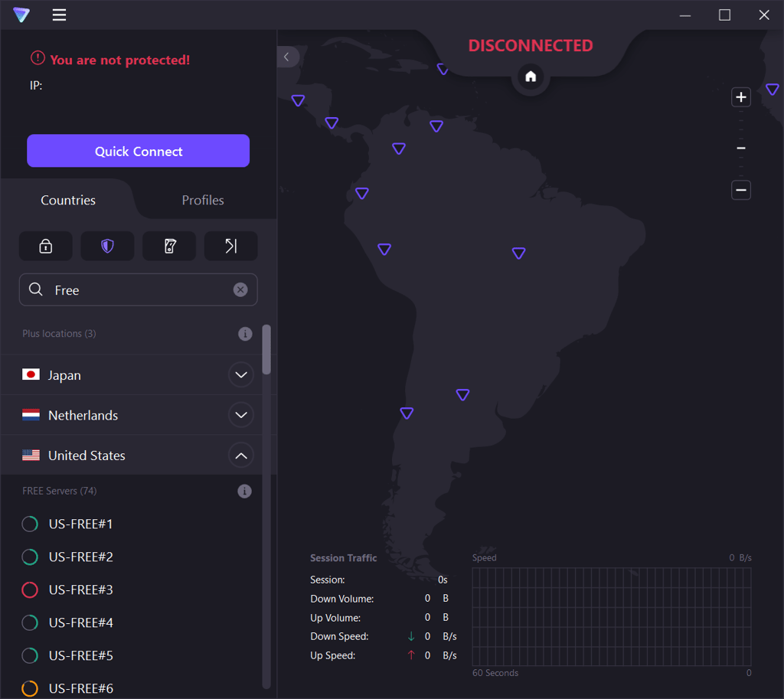Viewport: 784px width, 699px height.
Task: Click the Netherlands flag icon
Action: click(x=31, y=414)
